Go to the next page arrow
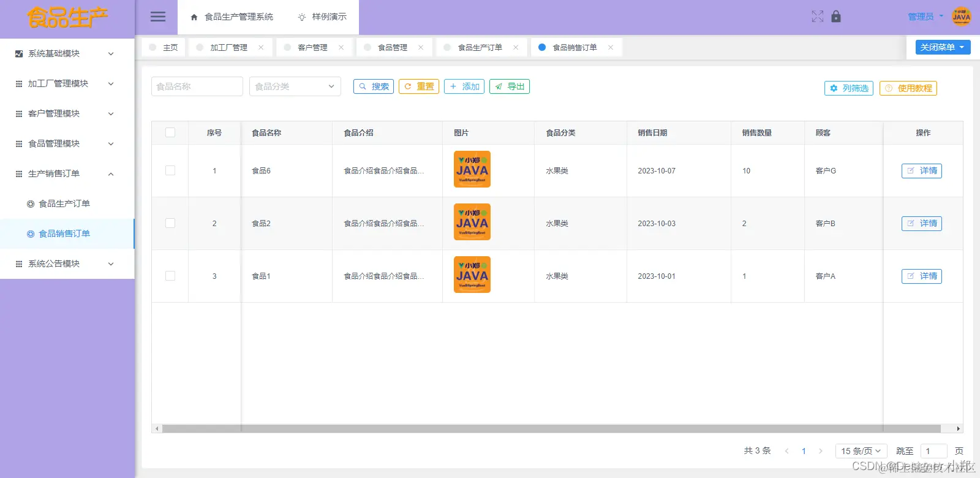The height and width of the screenshot is (478, 980). (x=821, y=451)
